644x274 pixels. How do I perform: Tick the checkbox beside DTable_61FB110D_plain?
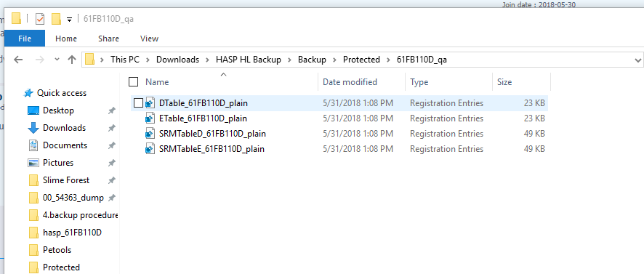pyautogui.click(x=138, y=102)
